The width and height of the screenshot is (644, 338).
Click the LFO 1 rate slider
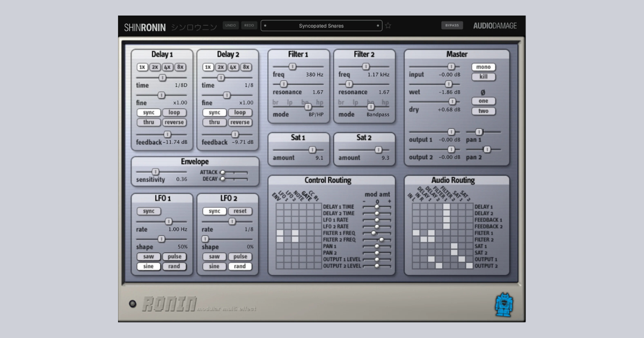tap(162, 222)
